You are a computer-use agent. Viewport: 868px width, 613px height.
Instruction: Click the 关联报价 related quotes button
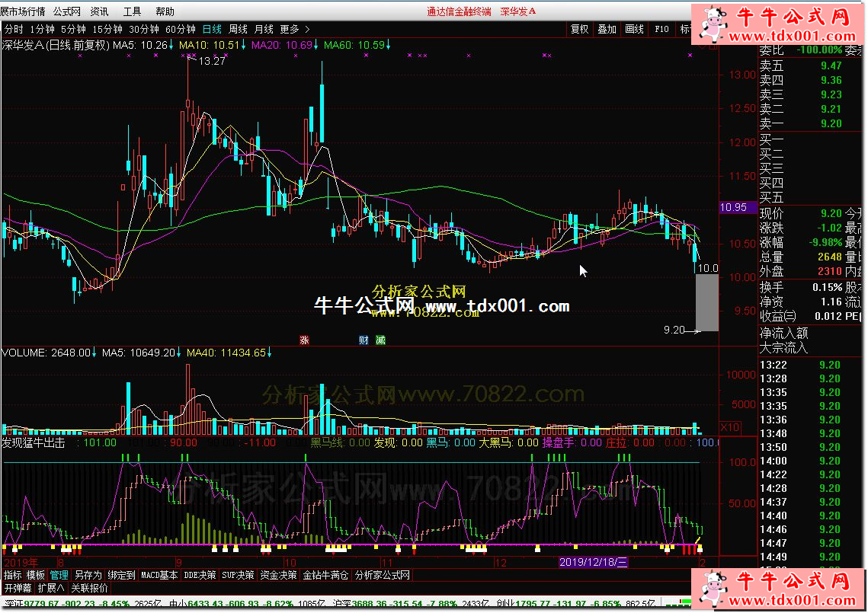point(89,588)
